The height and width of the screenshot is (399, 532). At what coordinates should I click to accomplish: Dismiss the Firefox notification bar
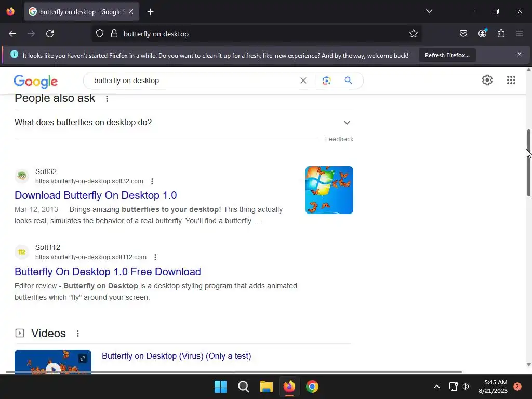click(519, 54)
